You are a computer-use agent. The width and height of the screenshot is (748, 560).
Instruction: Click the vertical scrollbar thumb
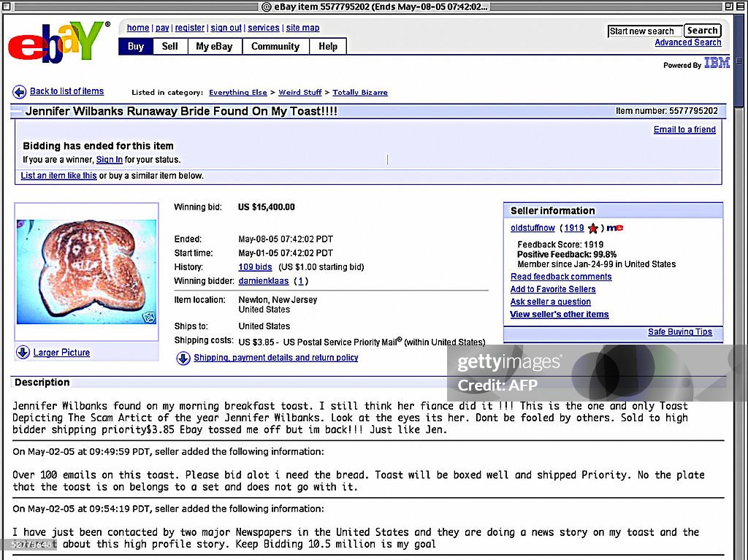(x=739, y=61)
